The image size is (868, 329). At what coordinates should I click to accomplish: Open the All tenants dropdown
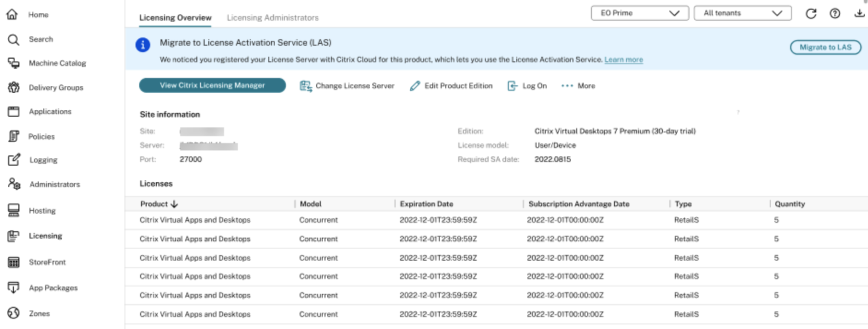click(x=743, y=13)
